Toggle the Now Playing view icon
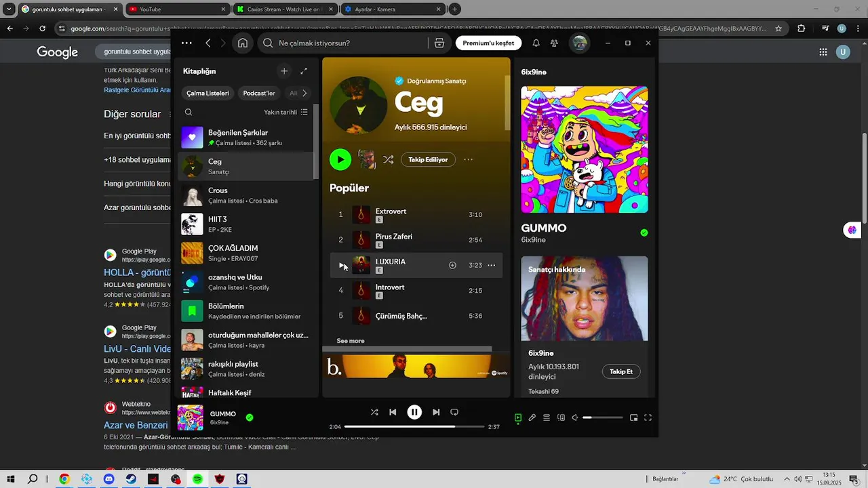 [518, 418]
